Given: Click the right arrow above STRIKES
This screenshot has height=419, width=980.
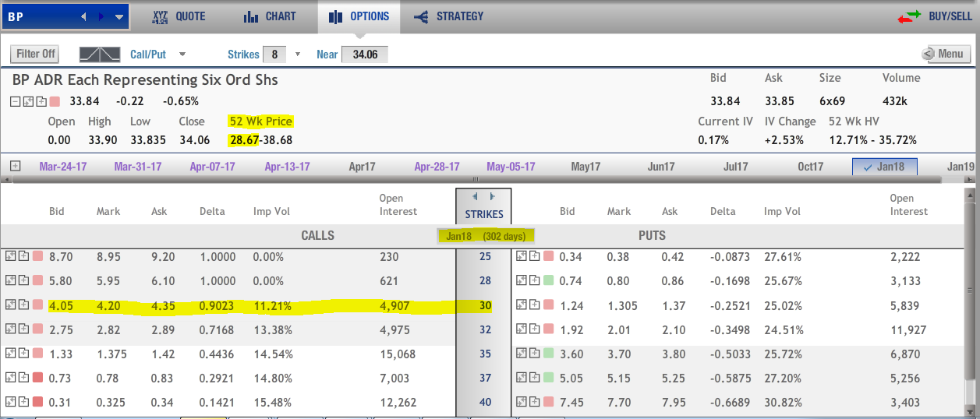Looking at the screenshot, I should point(492,197).
